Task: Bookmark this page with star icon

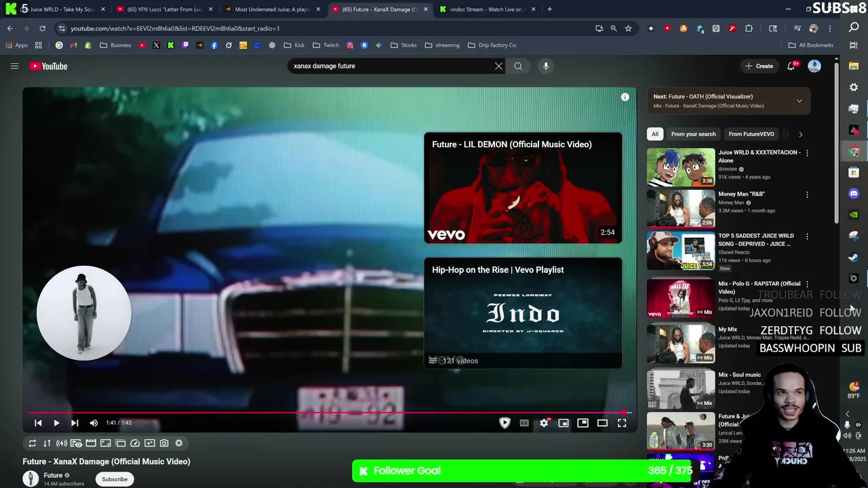Action: (628, 28)
